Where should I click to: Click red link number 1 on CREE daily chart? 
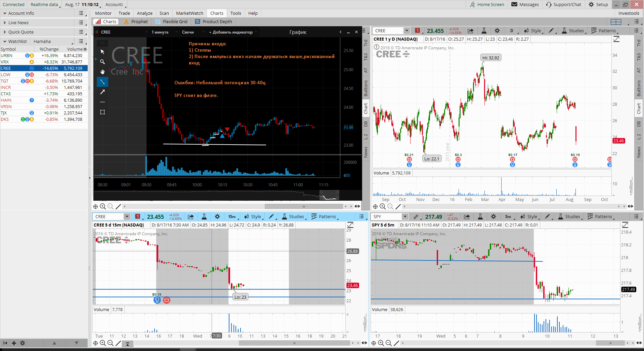tap(417, 31)
